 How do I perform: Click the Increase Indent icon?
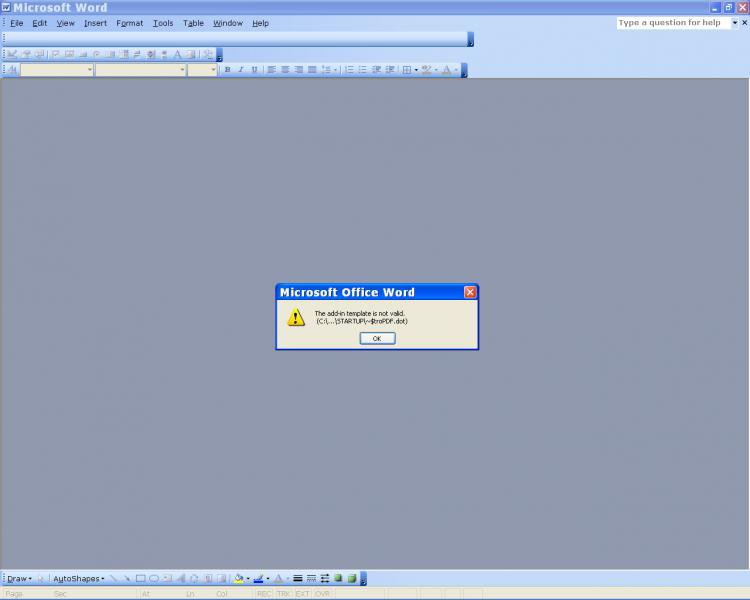390,70
